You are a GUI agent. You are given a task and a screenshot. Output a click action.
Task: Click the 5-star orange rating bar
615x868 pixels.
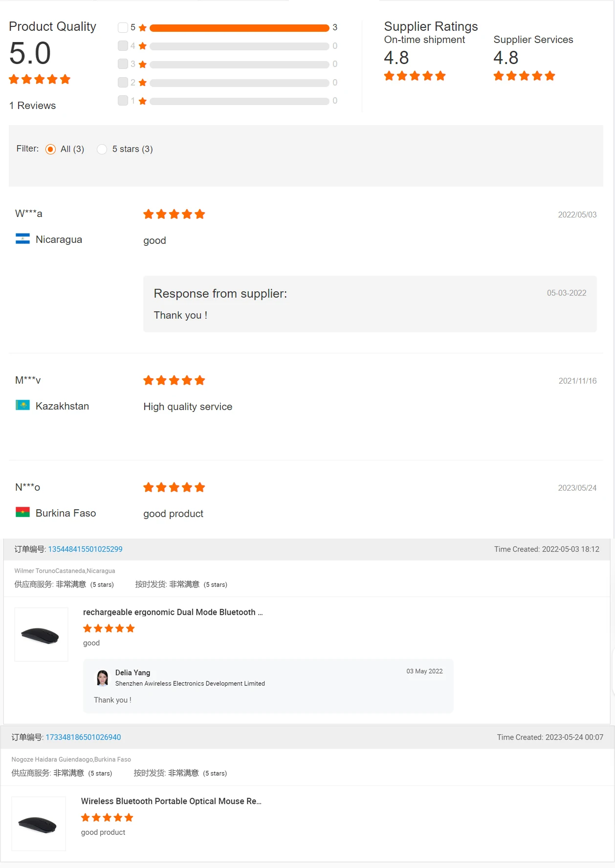click(x=239, y=28)
